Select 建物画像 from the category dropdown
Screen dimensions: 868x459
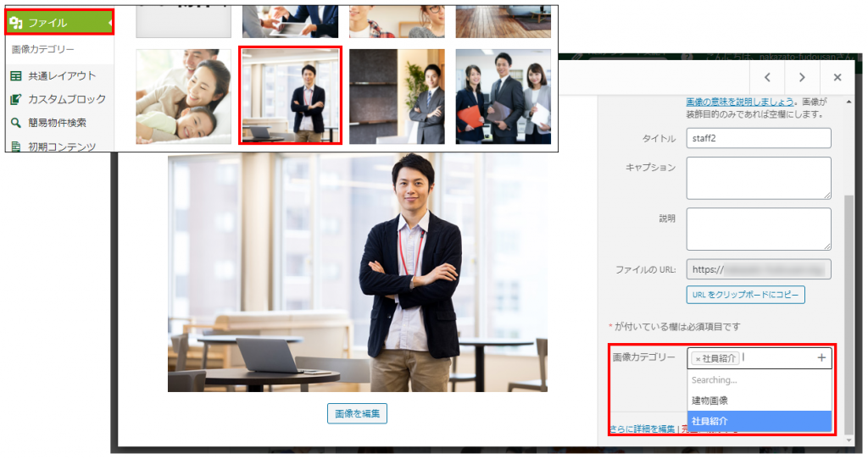pos(709,400)
